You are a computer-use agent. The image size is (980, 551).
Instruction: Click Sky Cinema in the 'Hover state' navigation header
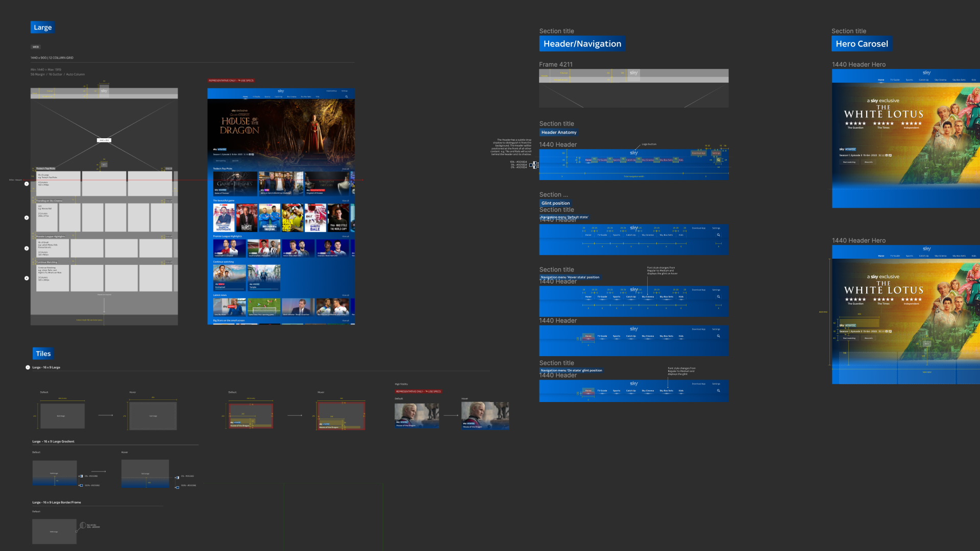648,296
